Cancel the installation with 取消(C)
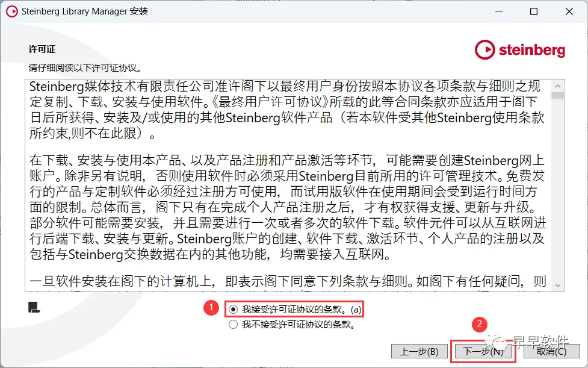 551,352
